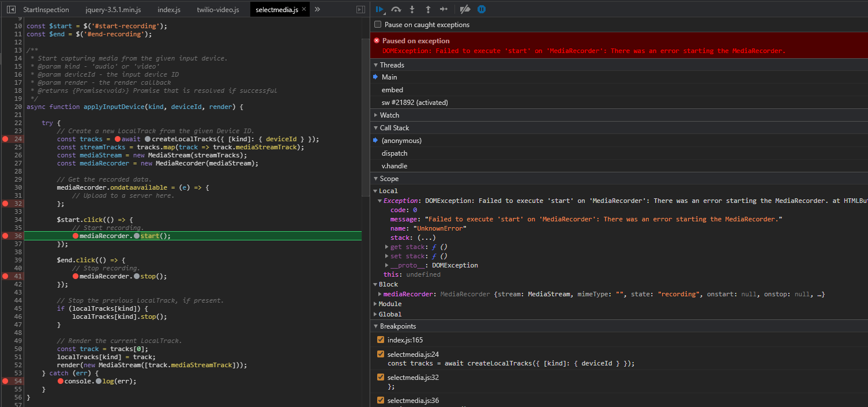The image size is (868, 407).
Task: Enable Pause on caught exceptions checkbox
Action: 378,25
